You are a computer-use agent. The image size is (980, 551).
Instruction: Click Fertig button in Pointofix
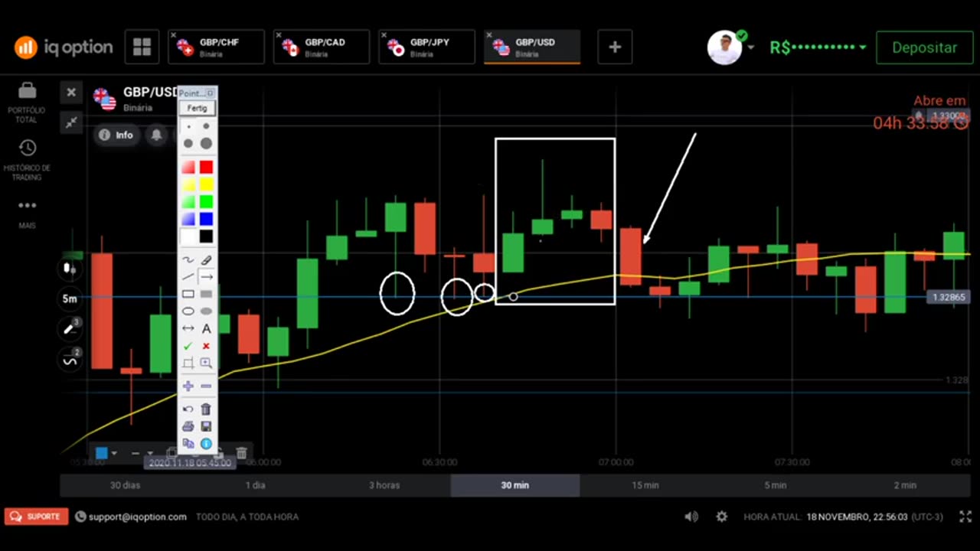(198, 108)
